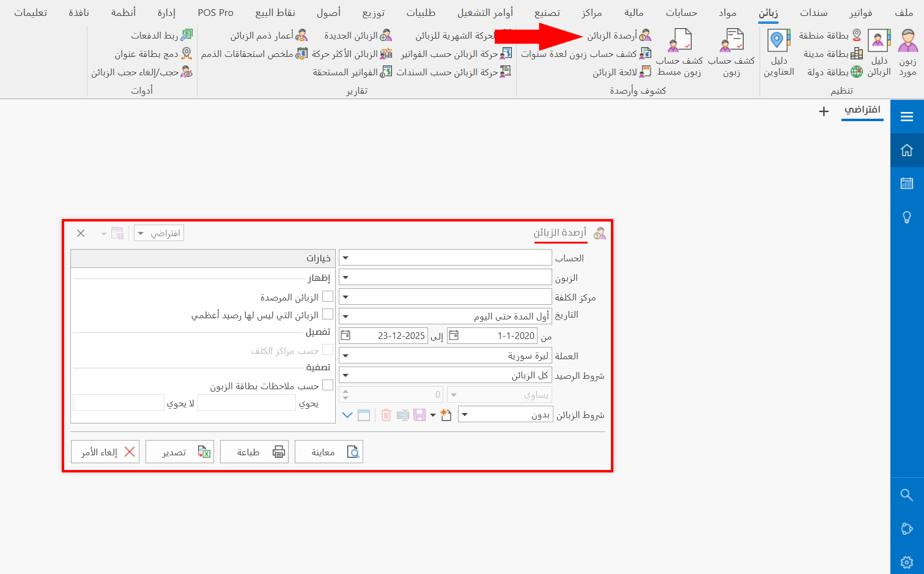Open the تعليمات menu
This screenshot has width=924, height=574.
click(x=31, y=11)
